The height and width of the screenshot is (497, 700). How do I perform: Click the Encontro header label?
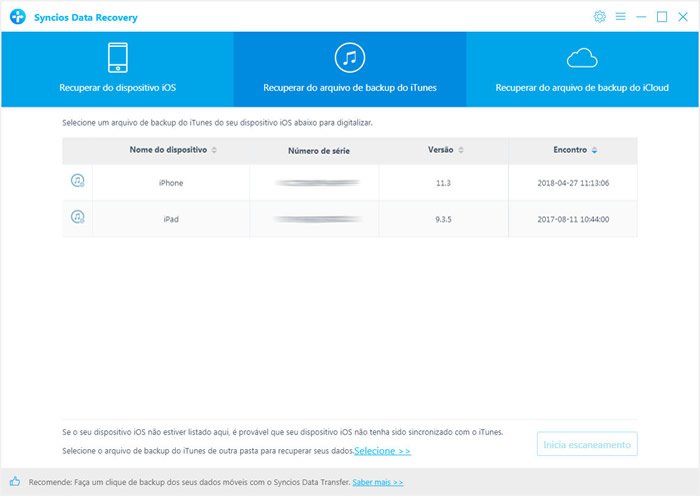click(x=570, y=150)
